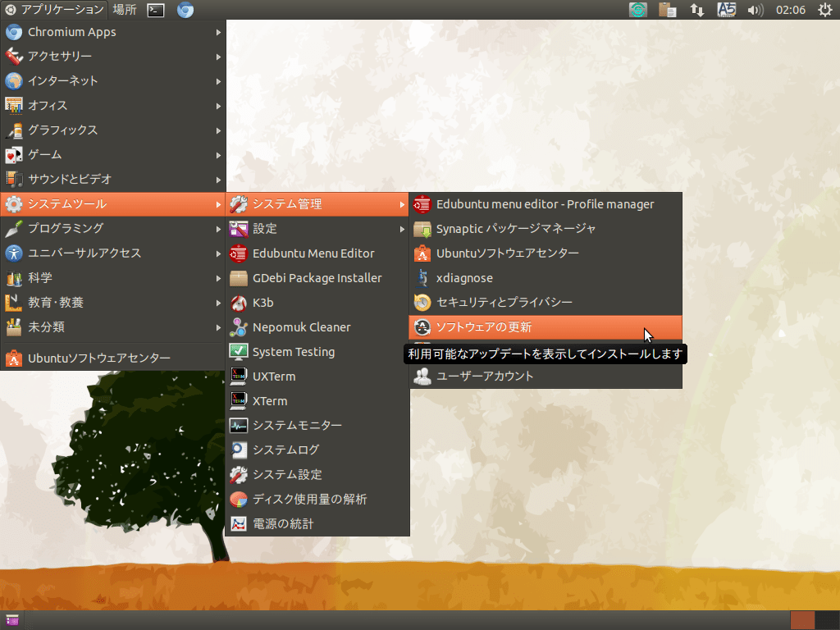The width and height of the screenshot is (840, 630).
Task: Launch UXTerm terminal
Action: pos(317,377)
